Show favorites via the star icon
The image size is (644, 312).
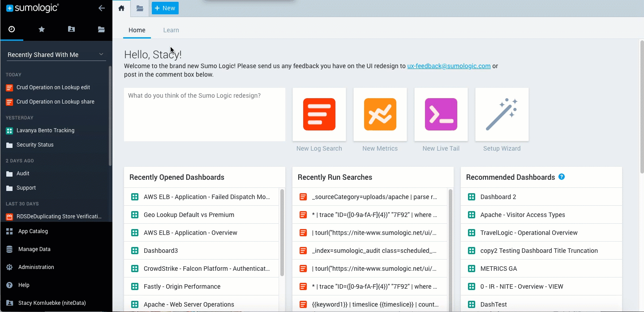tap(42, 29)
